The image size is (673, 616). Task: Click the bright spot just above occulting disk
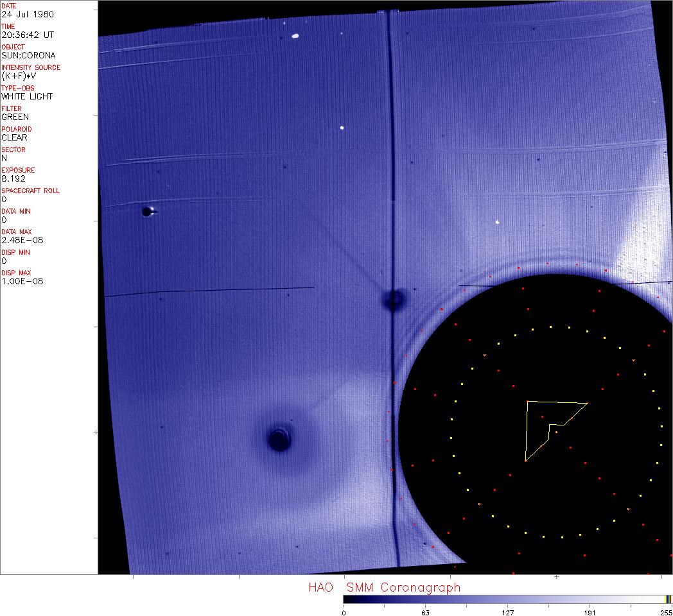(x=497, y=223)
